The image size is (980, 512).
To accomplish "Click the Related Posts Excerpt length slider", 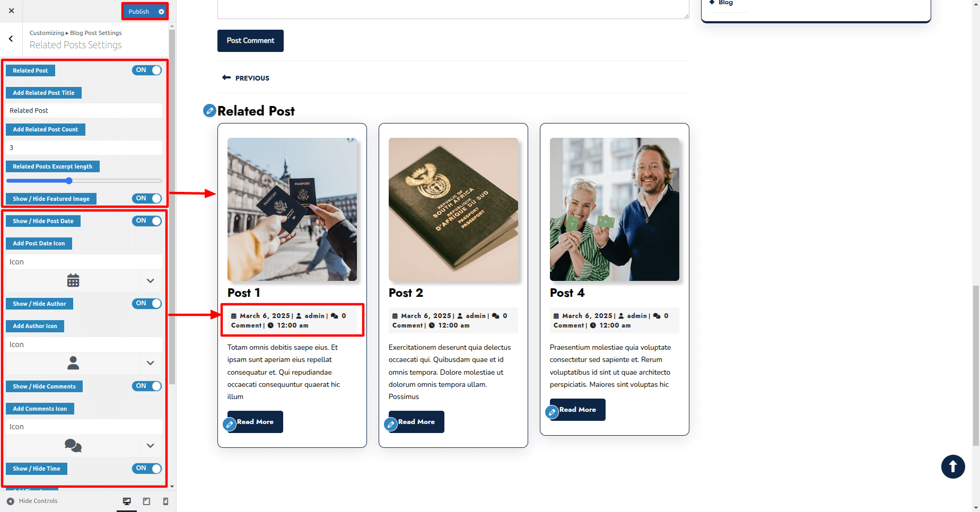I will coord(84,181).
